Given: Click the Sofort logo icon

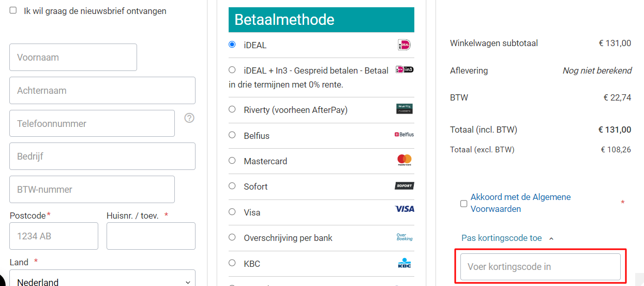Looking at the screenshot, I should 405,186.
